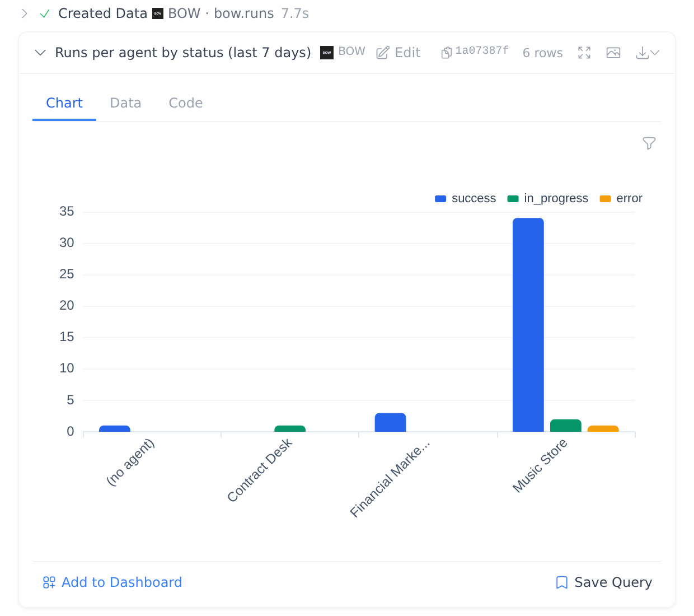Click the '(no agent)' axis label
The height and width of the screenshot is (616, 694).
[x=130, y=463]
